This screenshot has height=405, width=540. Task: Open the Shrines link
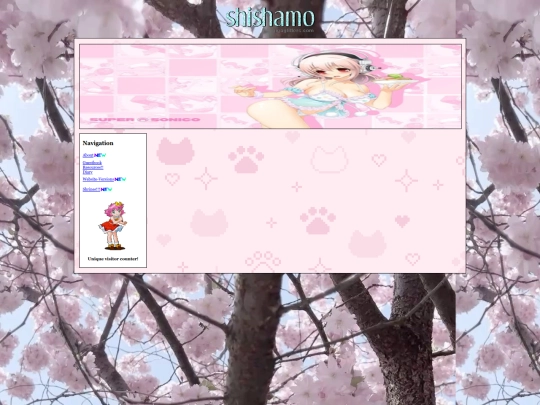[91, 189]
